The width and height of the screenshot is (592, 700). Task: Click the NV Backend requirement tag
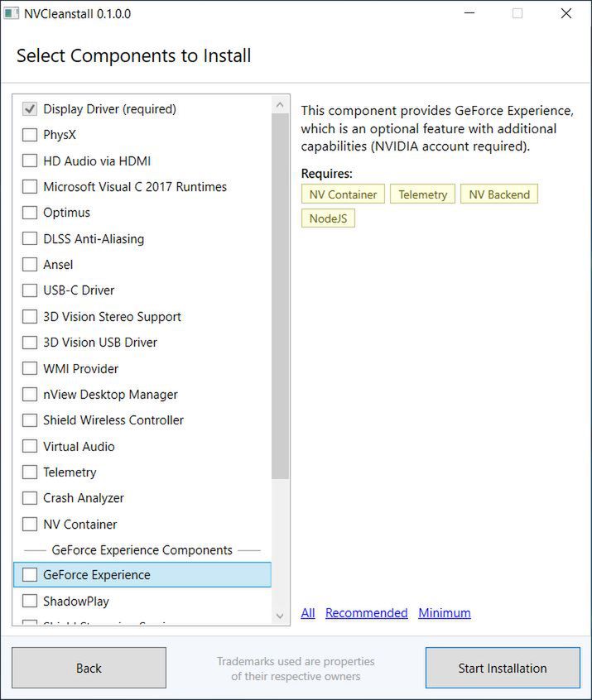pos(499,194)
